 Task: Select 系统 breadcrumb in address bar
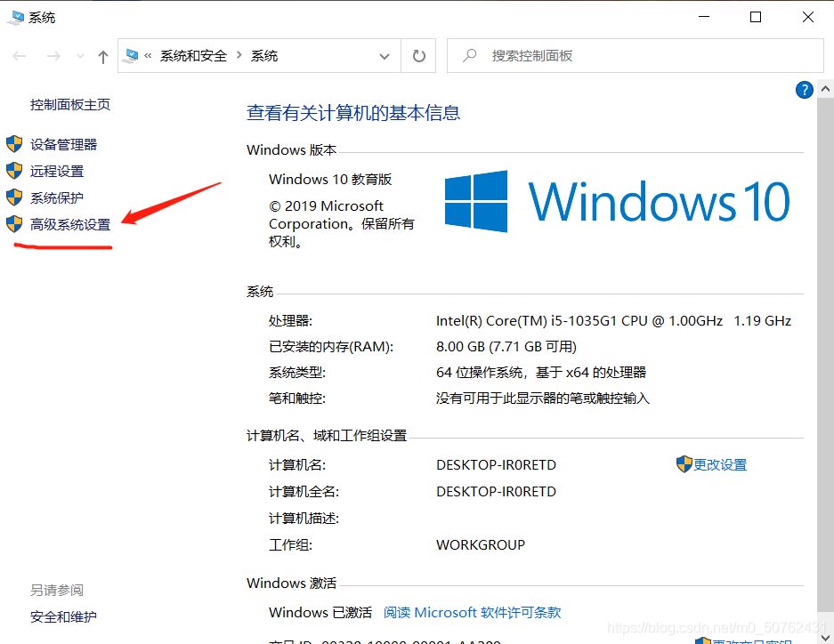264,56
